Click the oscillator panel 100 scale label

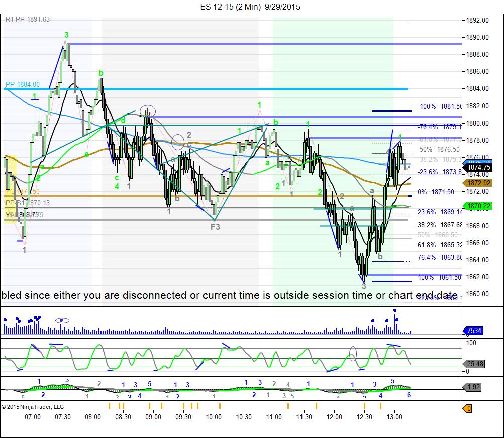pos(471,343)
